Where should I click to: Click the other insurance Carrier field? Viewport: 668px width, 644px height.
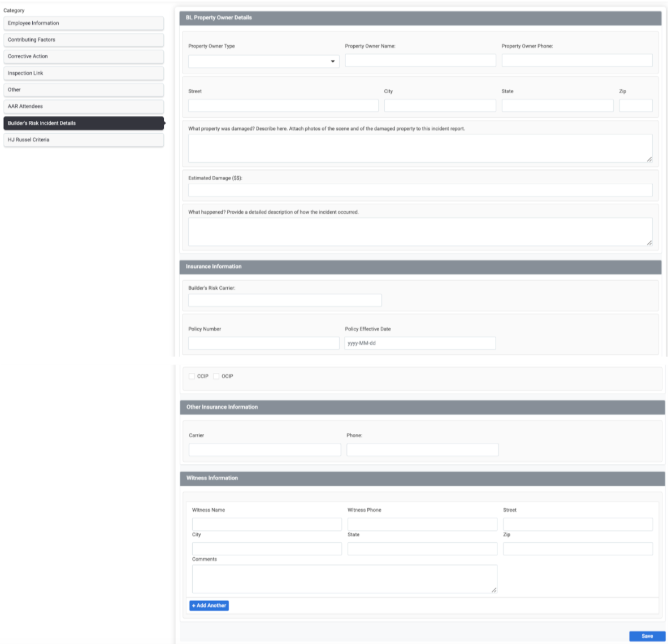tap(265, 450)
